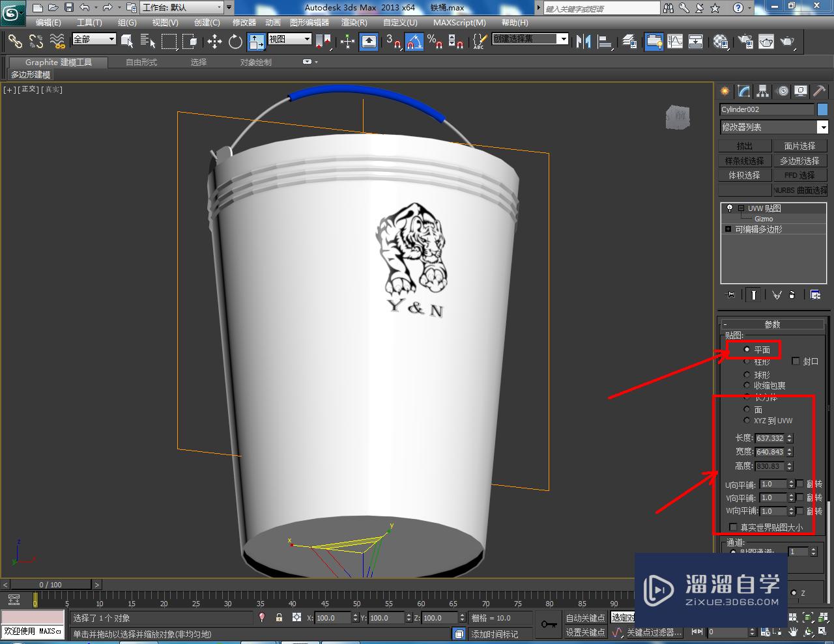The image size is (834, 644).
Task: Click the Pin Stack icon
Action: coord(730,295)
